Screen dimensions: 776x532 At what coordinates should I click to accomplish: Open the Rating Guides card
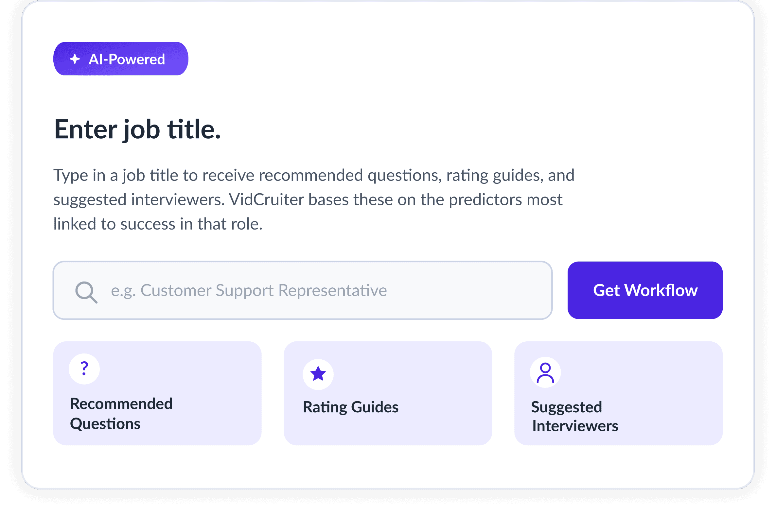point(388,393)
